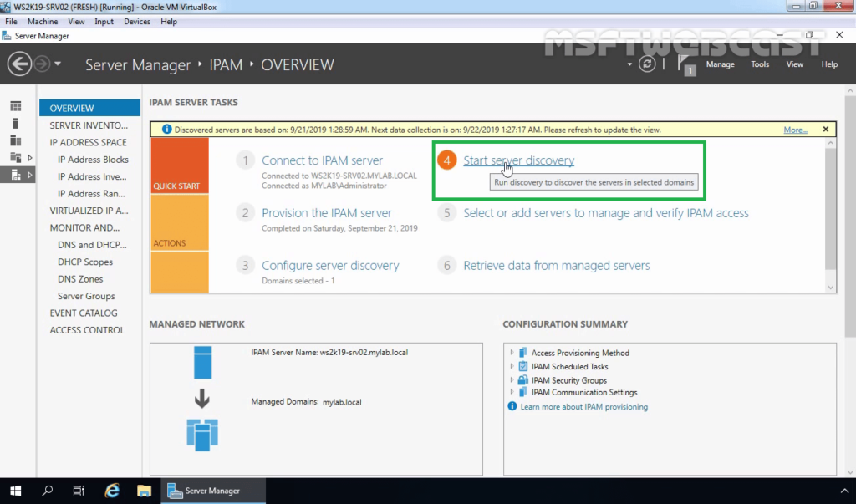Screen dimensions: 856x504
Task: Click More link in info banner
Action: (795, 130)
